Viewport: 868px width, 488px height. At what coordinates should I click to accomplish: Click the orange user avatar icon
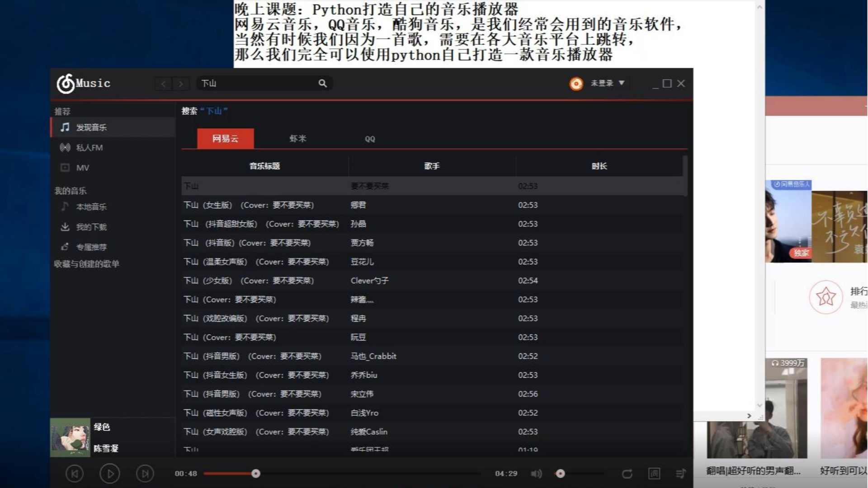click(576, 84)
